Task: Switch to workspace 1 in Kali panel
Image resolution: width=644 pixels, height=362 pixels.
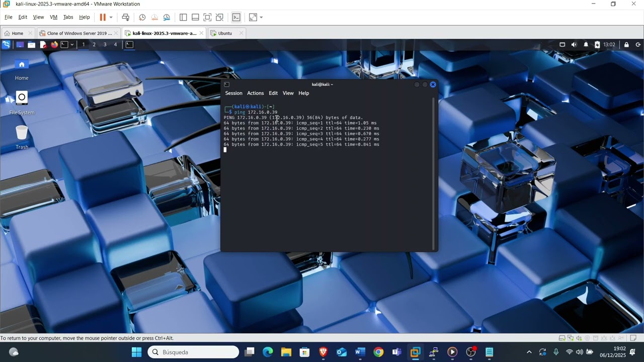Action: click(x=84, y=45)
